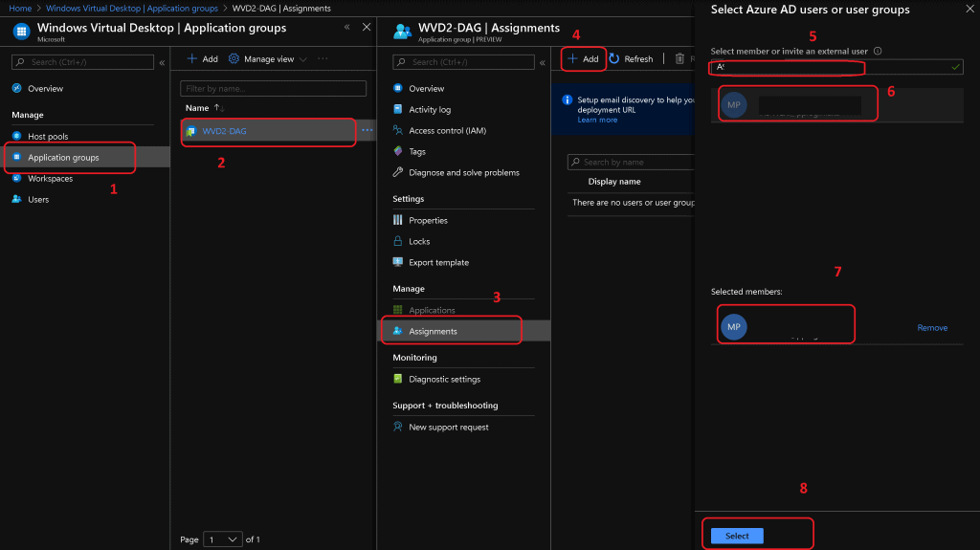Click the Locks padlock icon
Viewport: 980px width, 550px height.
coord(397,241)
